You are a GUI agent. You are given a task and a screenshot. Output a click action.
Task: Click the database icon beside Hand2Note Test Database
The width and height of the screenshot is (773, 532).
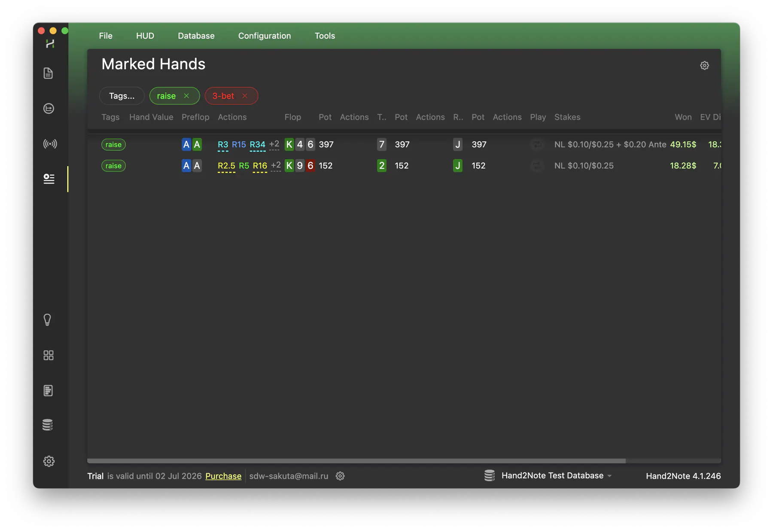pyautogui.click(x=490, y=476)
